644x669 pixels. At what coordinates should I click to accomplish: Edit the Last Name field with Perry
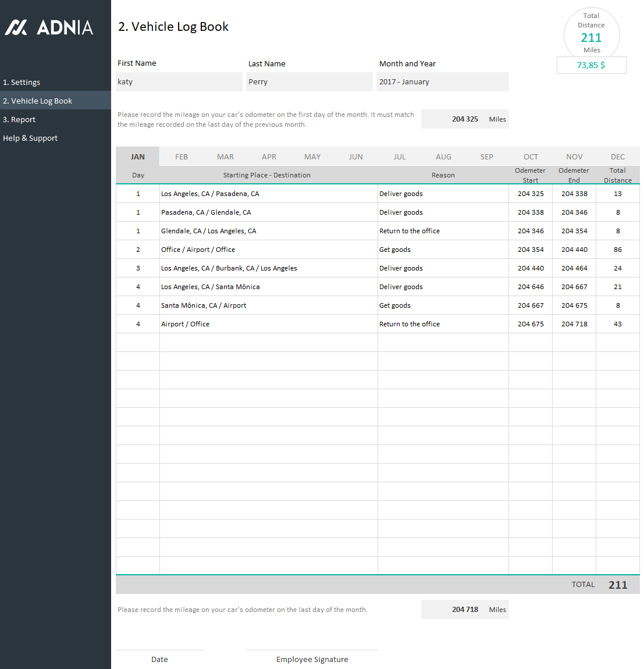coord(309,82)
